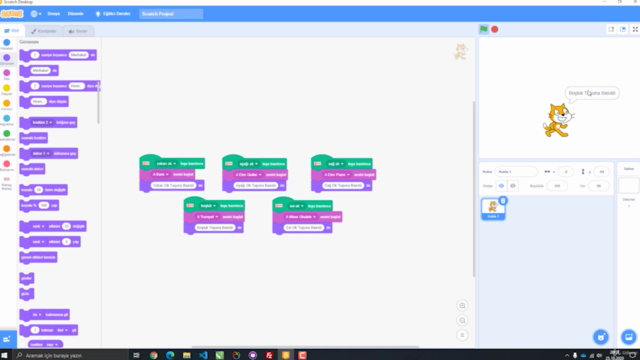Select the Operatörler blocks category
The image size is (640, 360).
click(x=7, y=135)
